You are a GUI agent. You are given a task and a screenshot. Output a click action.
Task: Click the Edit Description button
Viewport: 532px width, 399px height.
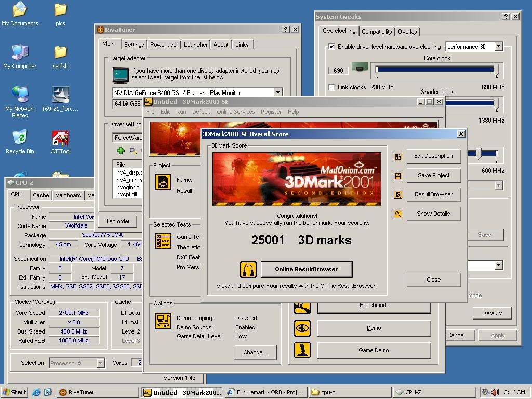pyautogui.click(x=434, y=156)
